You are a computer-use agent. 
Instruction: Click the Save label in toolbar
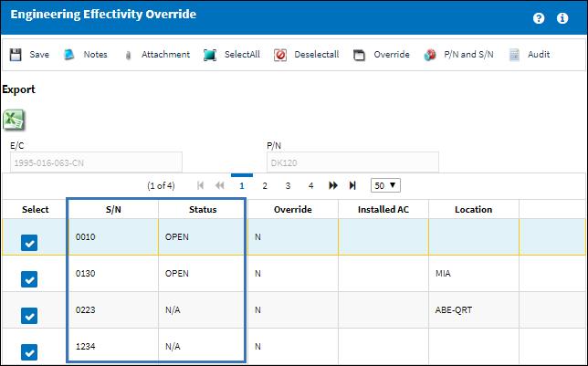39,55
